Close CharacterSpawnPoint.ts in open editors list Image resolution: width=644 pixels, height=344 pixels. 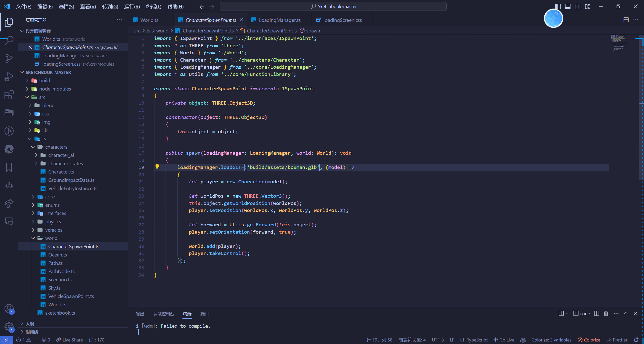point(30,47)
